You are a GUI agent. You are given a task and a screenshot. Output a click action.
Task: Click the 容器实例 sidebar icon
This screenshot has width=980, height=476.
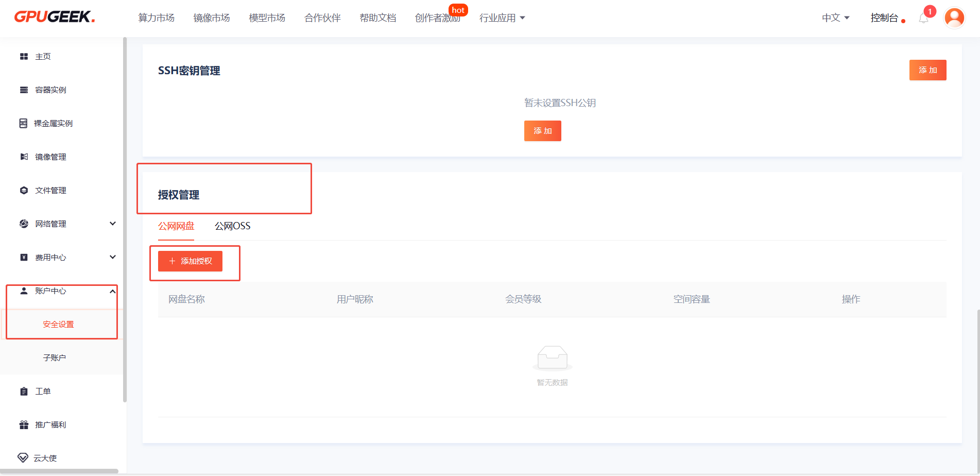24,90
